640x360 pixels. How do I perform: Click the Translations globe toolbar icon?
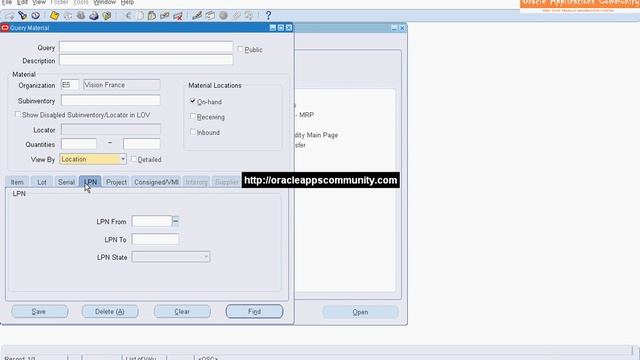(223, 16)
